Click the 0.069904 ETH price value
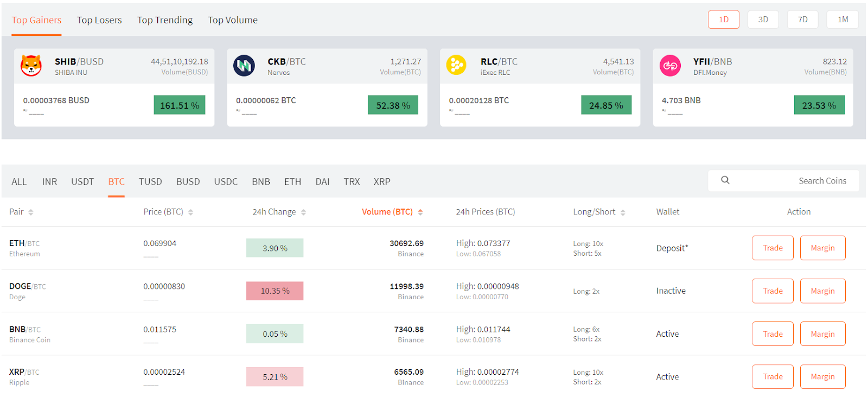The width and height of the screenshot is (868, 397). (x=159, y=243)
